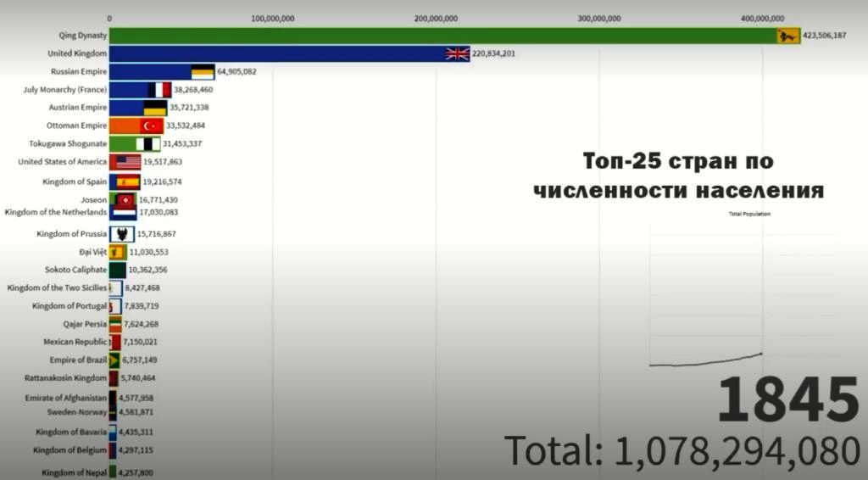868x480 pixels.
Task: Click the Ottoman Empire crescent flag
Action: [x=152, y=126]
